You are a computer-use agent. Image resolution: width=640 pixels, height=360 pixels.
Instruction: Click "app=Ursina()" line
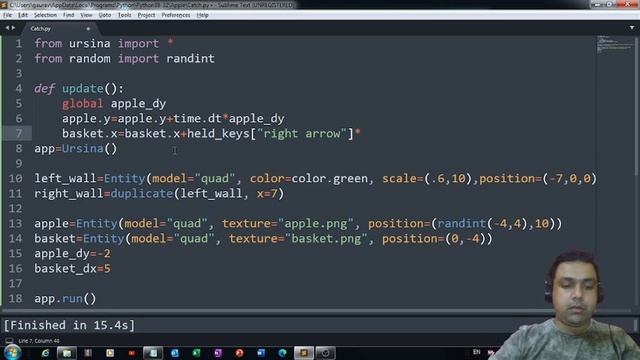coord(76,149)
